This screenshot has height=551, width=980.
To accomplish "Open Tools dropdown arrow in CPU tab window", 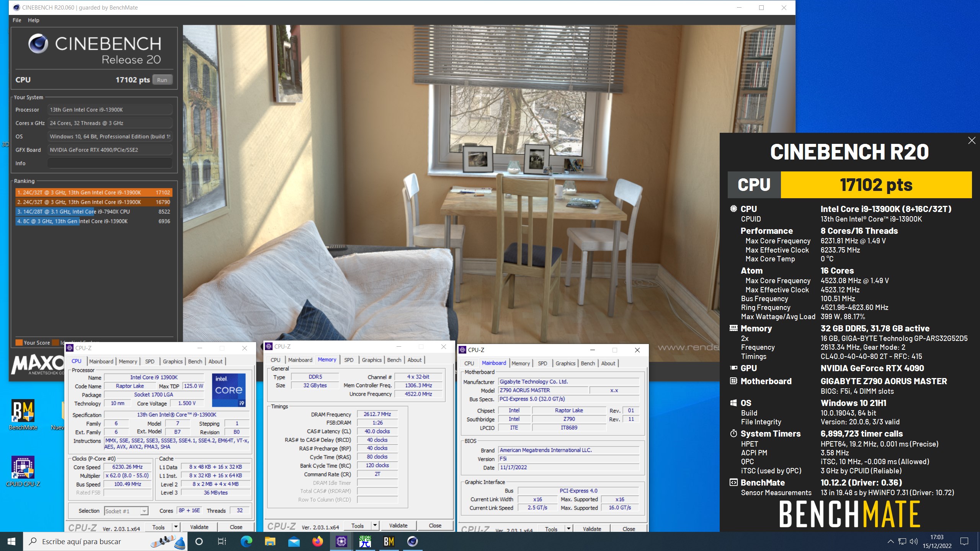I will pyautogui.click(x=176, y=527).
